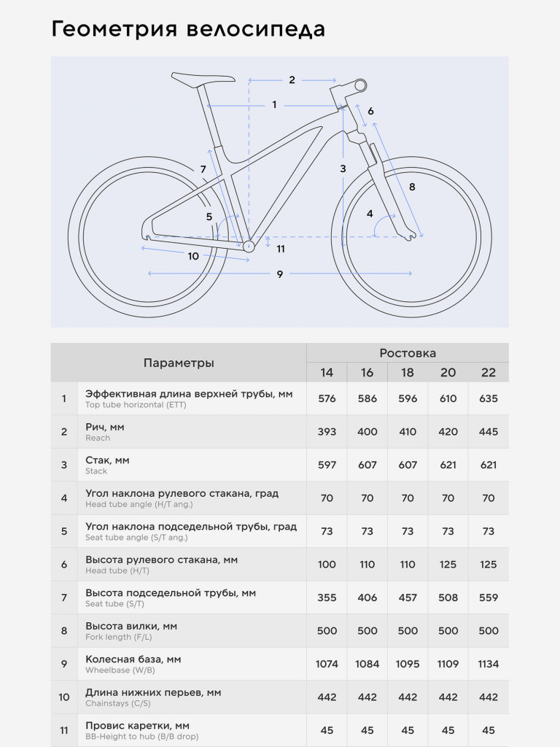560x747 pixels.
Task: Select the size 22 column header
Action: coord(489,373)
